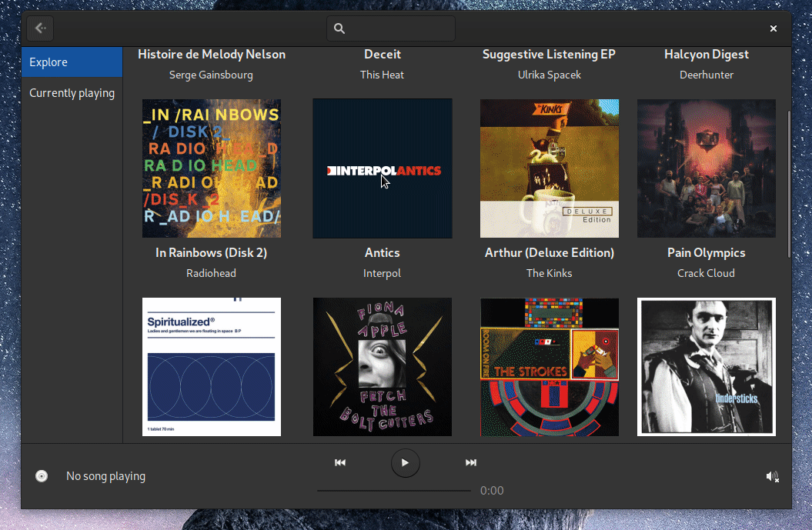Image resolution: width=812 pixels, height=530 pixels.
Task: Open the Fetch the Bolt Cutters cover
Action: (x=383, y=367)
